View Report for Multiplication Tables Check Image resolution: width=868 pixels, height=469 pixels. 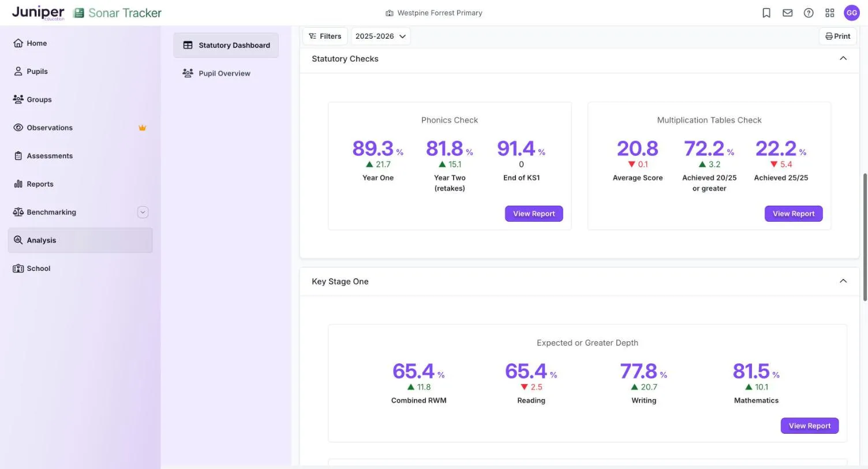click(x=794, y=214)
